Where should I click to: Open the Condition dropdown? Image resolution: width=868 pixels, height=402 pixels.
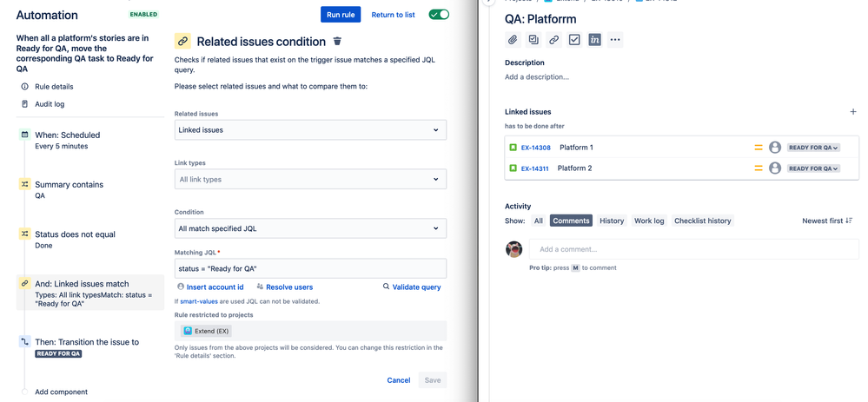pyautogui.click(x=310, y=228)
